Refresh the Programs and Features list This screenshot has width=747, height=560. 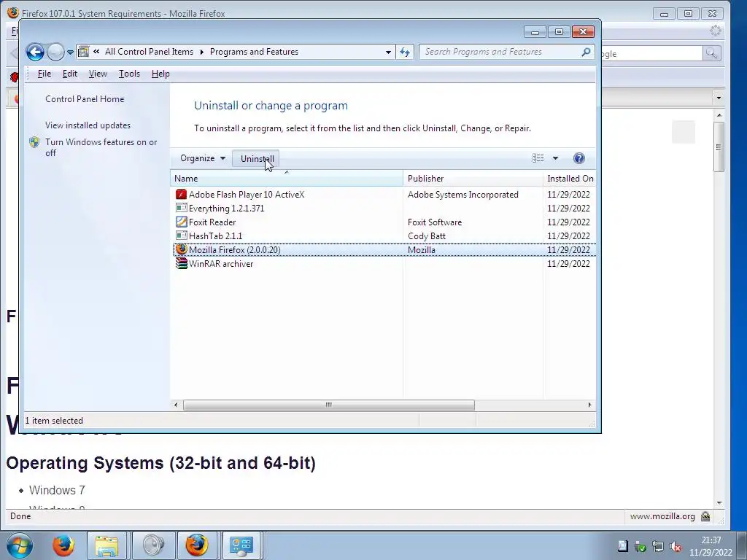[x=405, y=52]
